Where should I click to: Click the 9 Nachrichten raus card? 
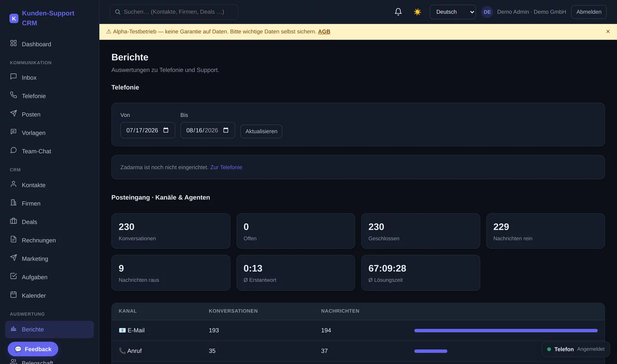(171, 273)
